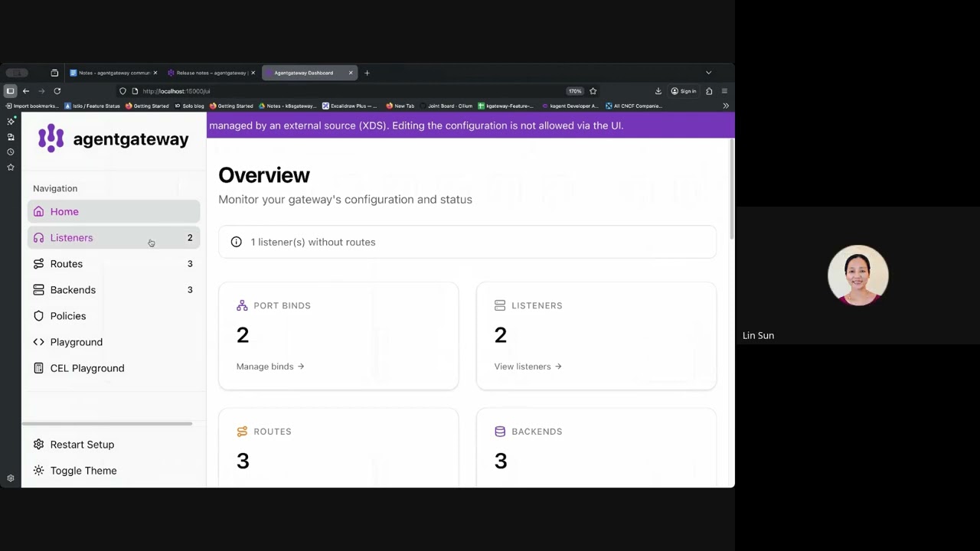The width and height of the screenshot is (980, 551).
Task: Open All CNCF Companies bookmark
Action: click(633, 106)
